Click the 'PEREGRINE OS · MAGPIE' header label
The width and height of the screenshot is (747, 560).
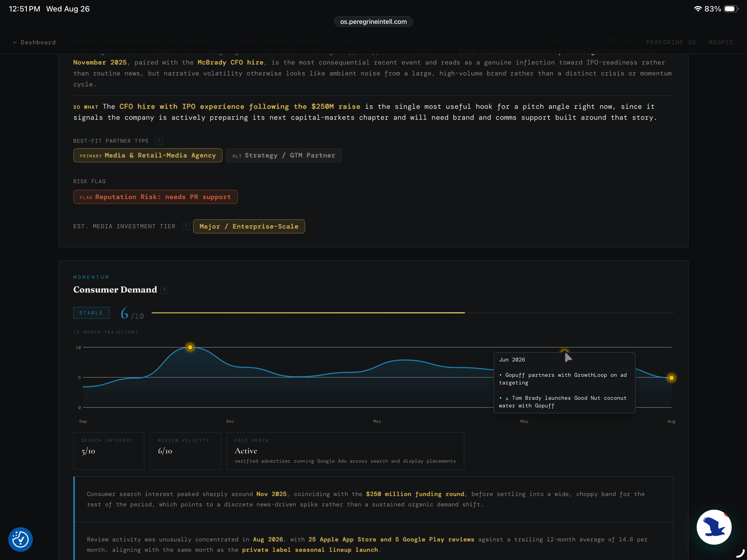[690, 42]
